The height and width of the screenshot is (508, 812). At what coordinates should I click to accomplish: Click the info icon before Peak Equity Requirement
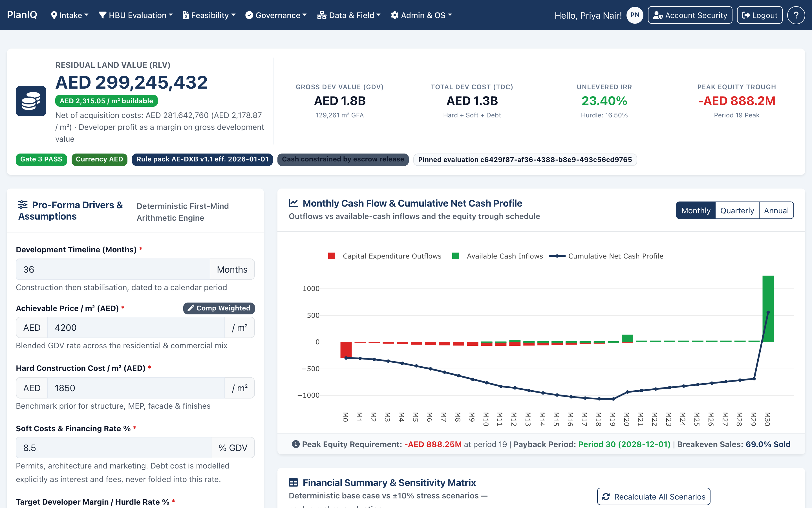click(295, 444)
